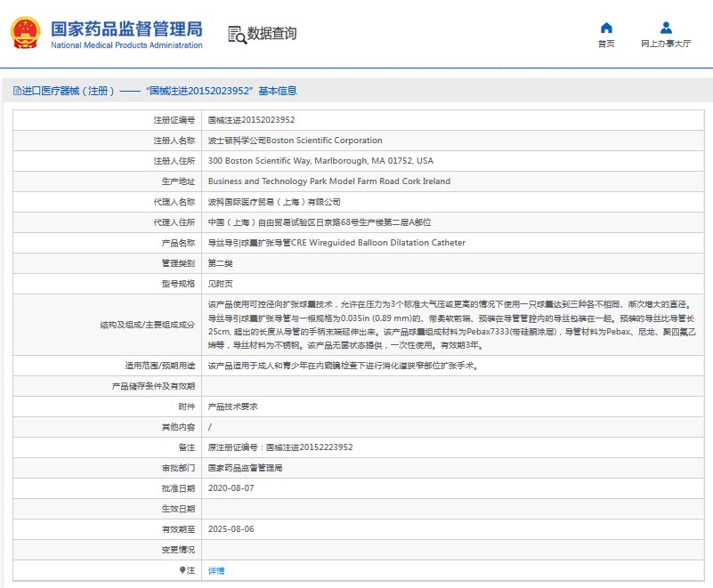This screenshot has height=588, width=713.
Task: Click 国家药品监督管理局 site title text
Action: click(126, 28)
